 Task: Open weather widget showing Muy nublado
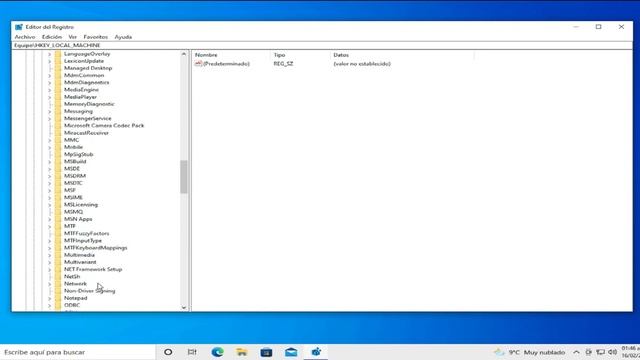pos(530,352)
